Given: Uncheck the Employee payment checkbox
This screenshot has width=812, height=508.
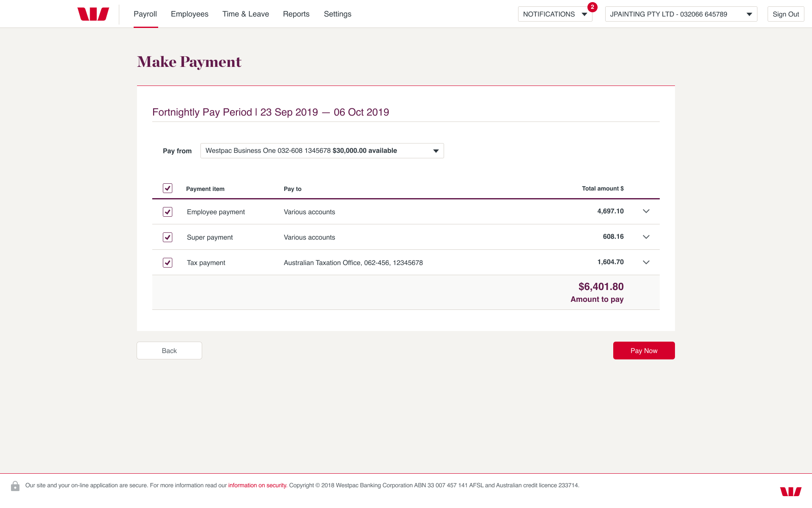Looking at the screenshot, I should tap(167, 212).
